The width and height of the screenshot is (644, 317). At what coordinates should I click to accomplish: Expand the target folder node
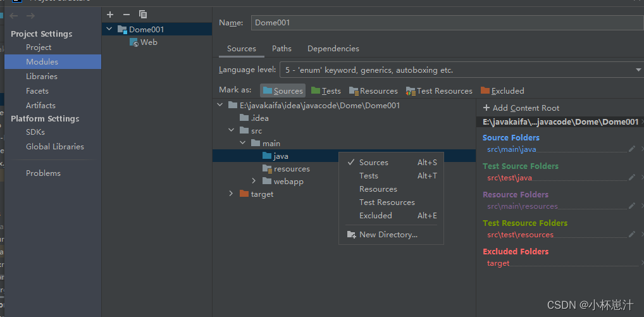tap(232, 194)
